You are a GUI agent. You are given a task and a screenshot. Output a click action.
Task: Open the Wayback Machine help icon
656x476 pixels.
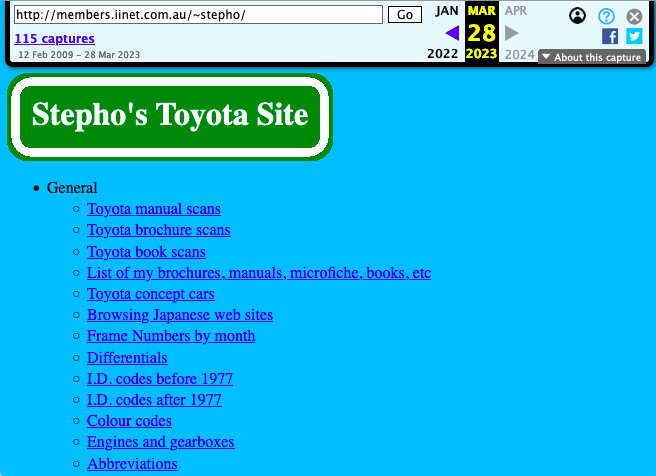click(606, 16)
